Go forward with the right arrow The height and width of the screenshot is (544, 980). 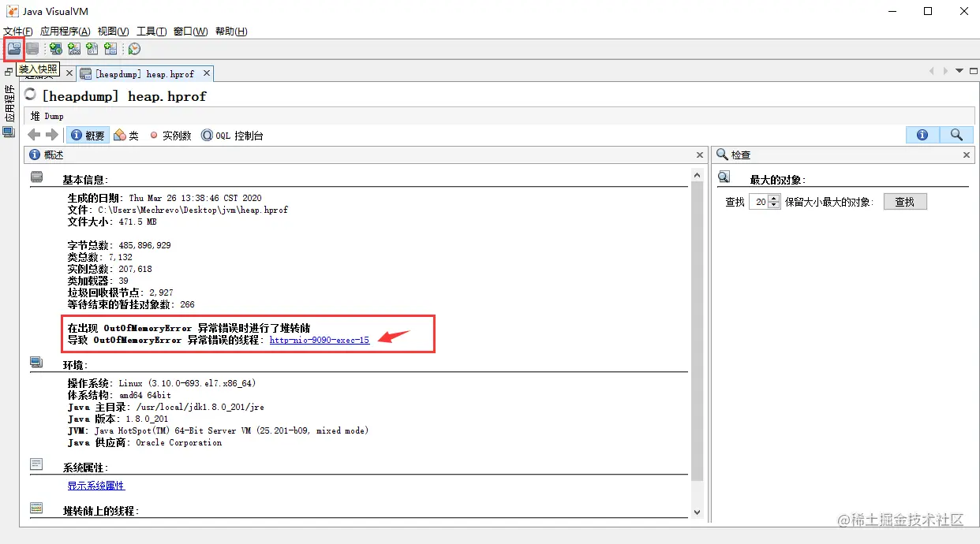[52, 136]
